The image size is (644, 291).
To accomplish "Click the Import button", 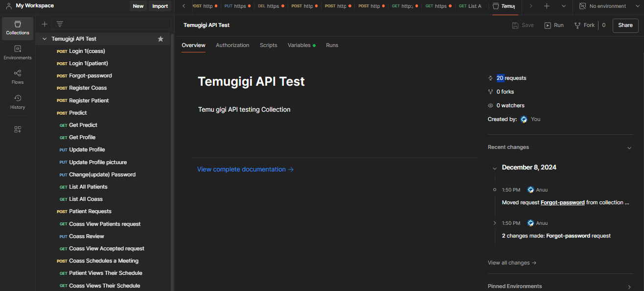I will point(160,6).
